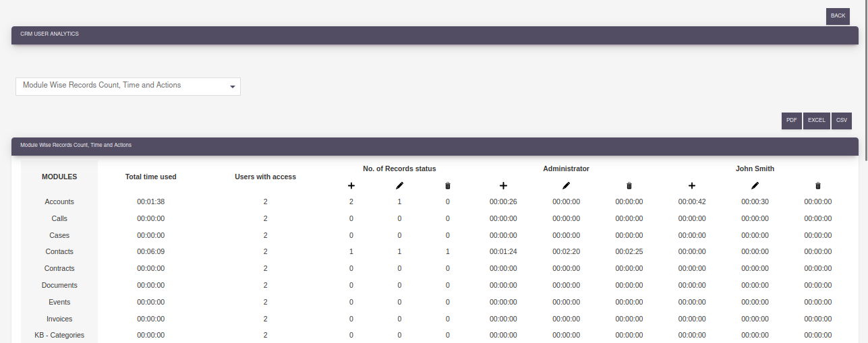Export the report to EXCEL

click(816, 121)
